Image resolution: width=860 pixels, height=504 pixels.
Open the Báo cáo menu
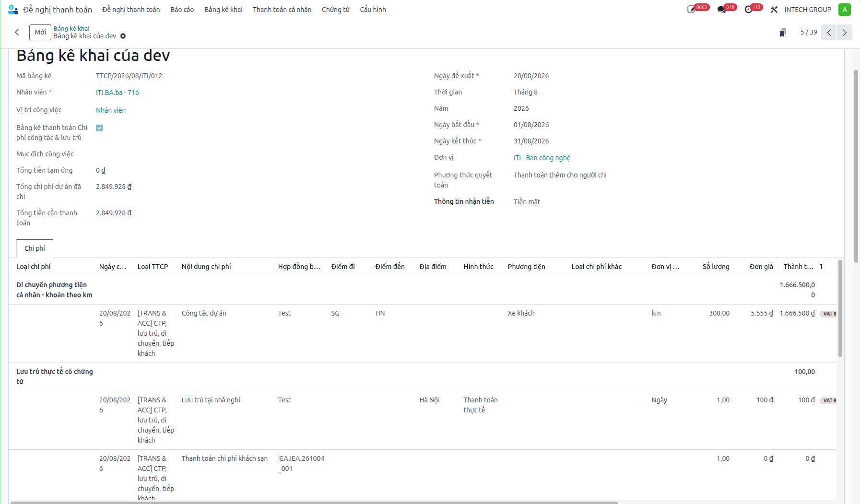pos(182,10)
